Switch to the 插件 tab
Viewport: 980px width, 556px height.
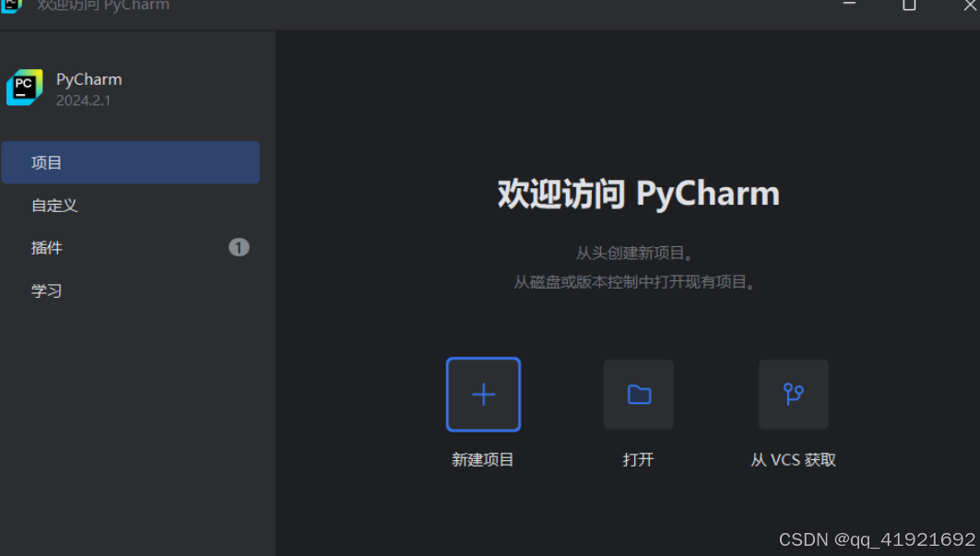(x=130, y=248)
